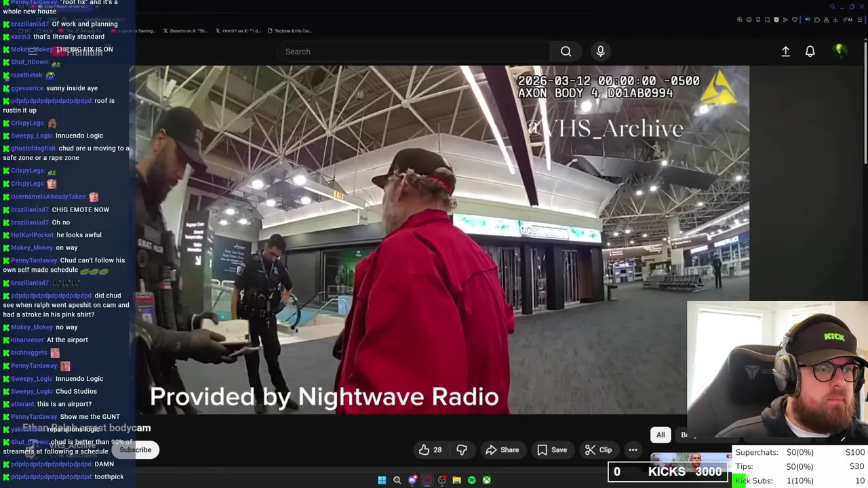
Task: Click chat username razethetek
Action: [x=26, y=75]
